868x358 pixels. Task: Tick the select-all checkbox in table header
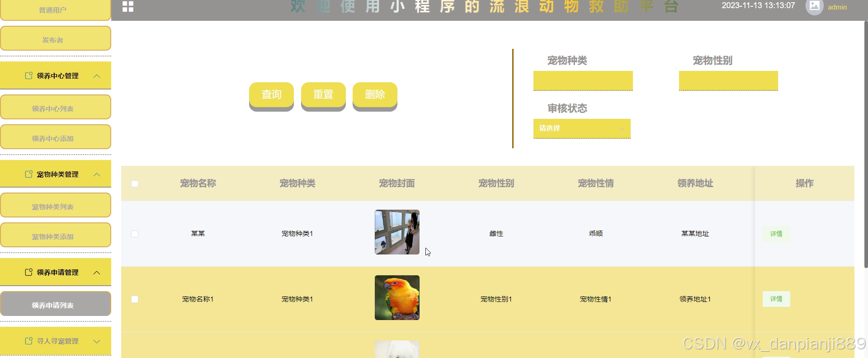coord(135,184)
